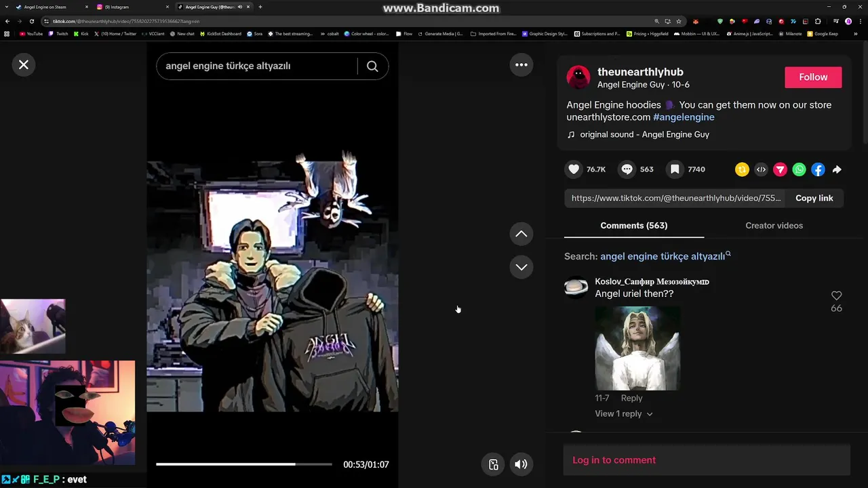Seek on the video progress bar
The width and height of the screenshot is (868, 488).
coord(244,464)
